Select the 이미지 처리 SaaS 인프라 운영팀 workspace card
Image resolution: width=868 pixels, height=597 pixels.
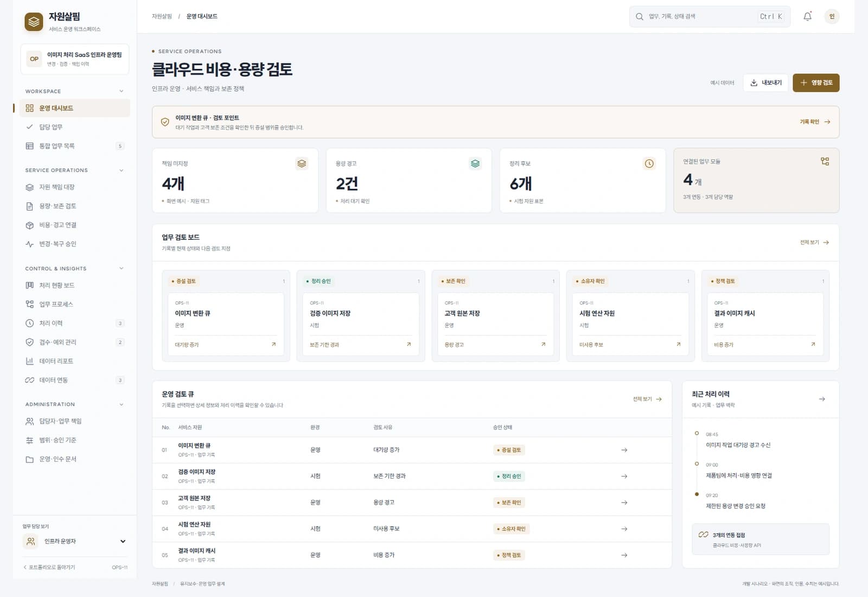click(75, 59)
